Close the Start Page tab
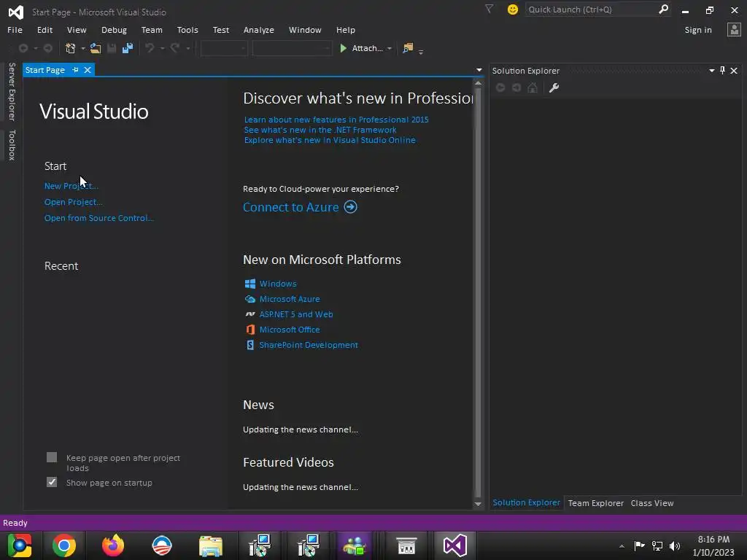Screen dimensions: 747x560 point(88,70)
